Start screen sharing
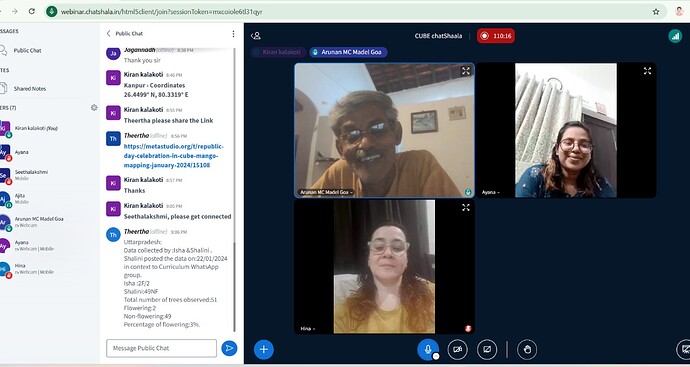 pyautogui.click(x=487, y=349)
